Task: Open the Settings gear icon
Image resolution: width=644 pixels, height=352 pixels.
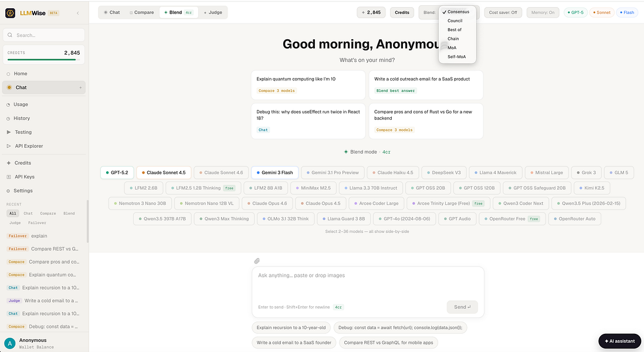Action: pos(8,191)
